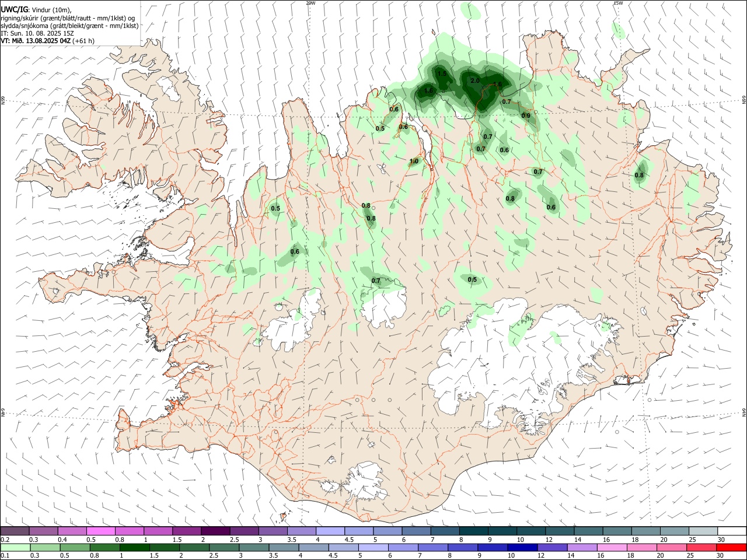Screen dimensions: 747x560
Task: Select the navy blue legend swatch labeled 10
Action: coord(521,547)
